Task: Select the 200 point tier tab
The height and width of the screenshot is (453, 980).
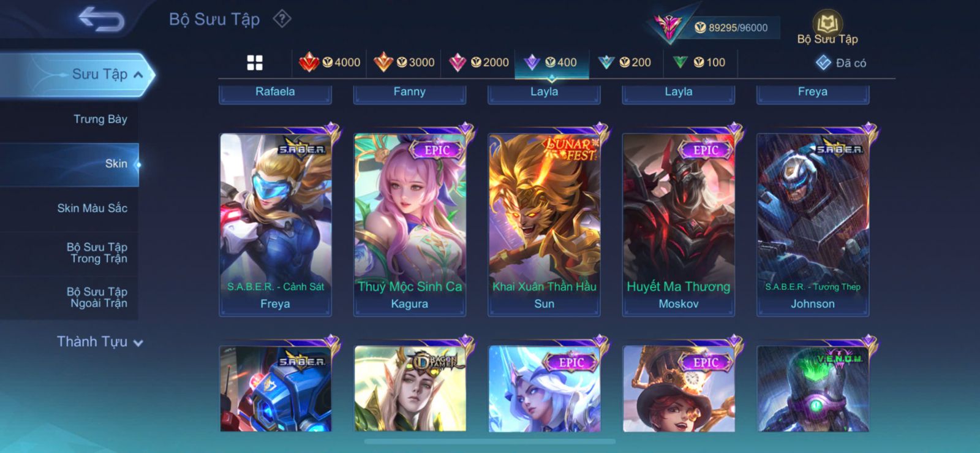Action: point(625,62)
